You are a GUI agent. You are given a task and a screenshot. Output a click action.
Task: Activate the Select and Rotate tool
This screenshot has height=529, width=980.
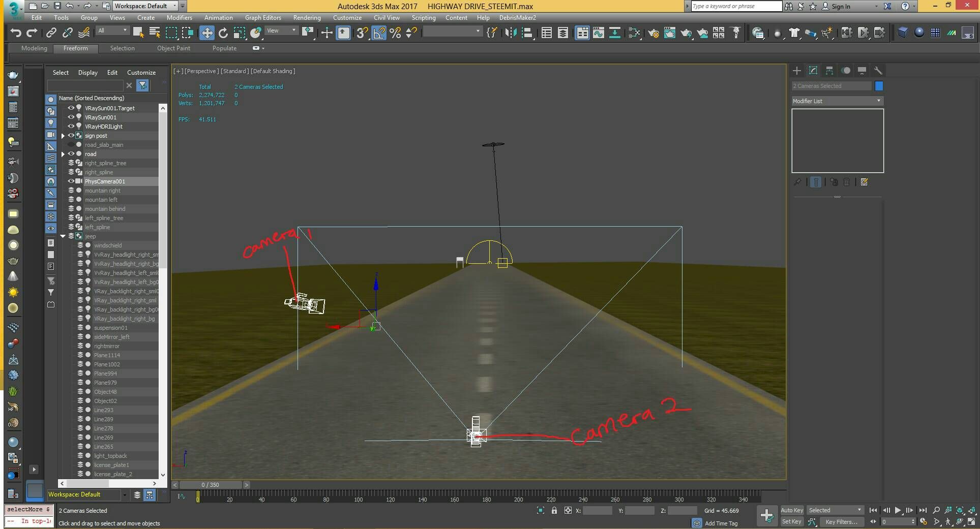click(x=223, y=33)
